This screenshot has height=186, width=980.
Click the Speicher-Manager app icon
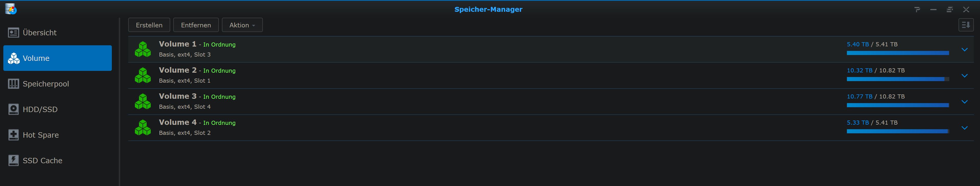(11, 9)
